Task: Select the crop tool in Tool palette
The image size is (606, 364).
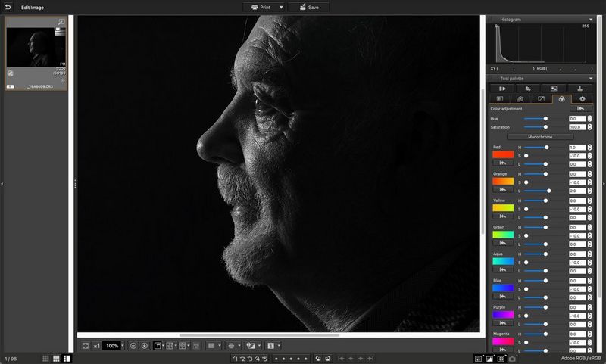Action: [528, 89]
